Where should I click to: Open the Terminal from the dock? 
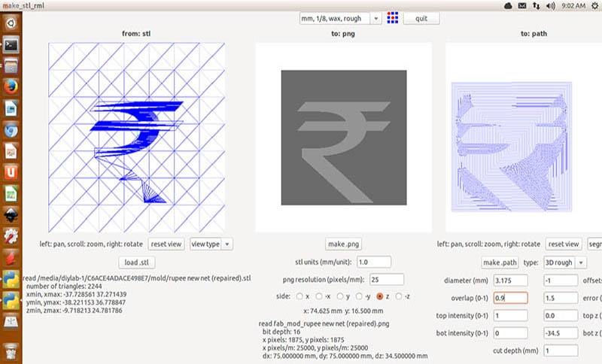tap(11, 45)
